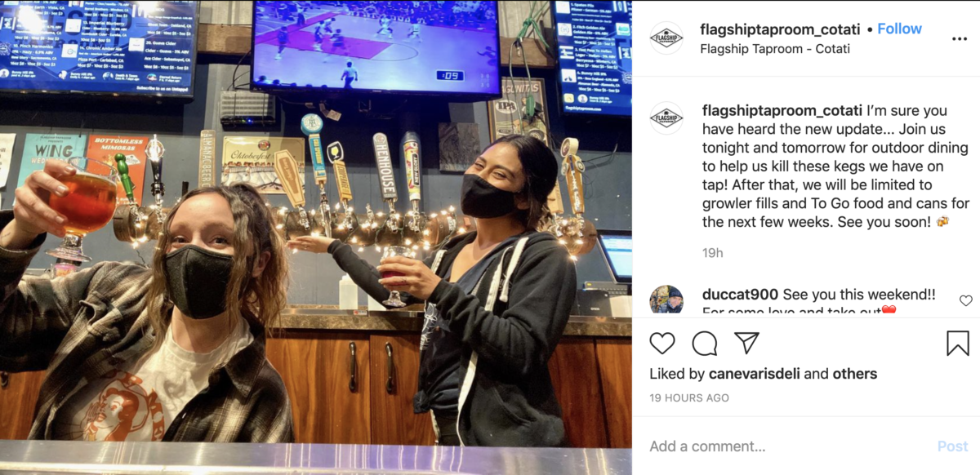Click the 19 HOURS AGO timestamp
The width and height of the screenshot is (980, 475).
tap(689, 398)
